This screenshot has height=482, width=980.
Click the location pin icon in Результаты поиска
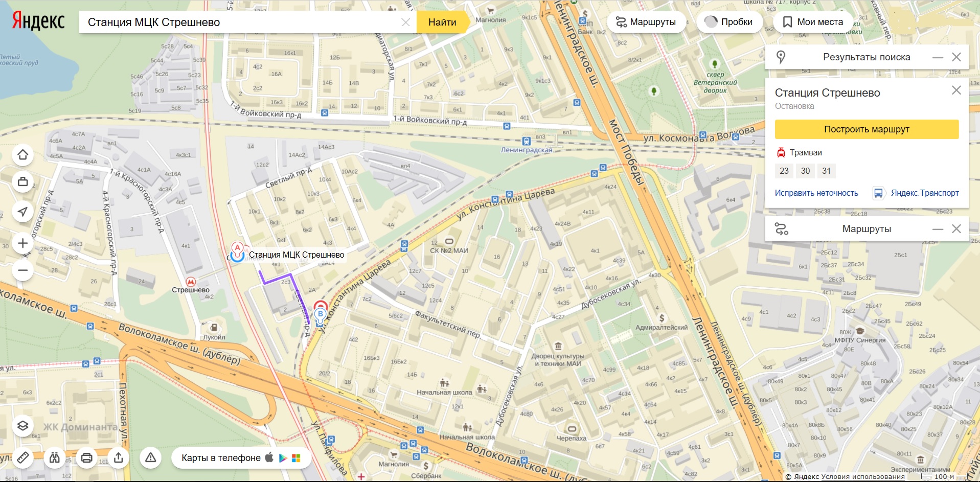781,57
